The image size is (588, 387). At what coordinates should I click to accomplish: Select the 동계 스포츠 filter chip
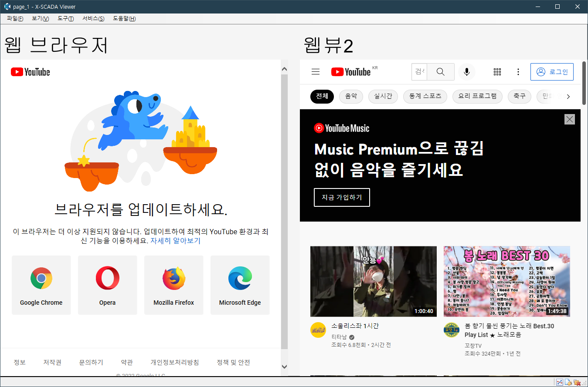425,96
